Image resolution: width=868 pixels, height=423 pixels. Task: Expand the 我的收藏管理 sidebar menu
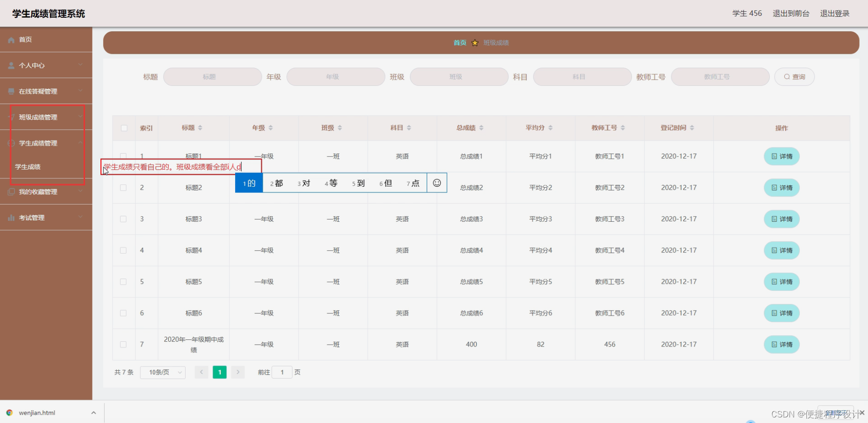pyautogui.click(x=80, y=191)
